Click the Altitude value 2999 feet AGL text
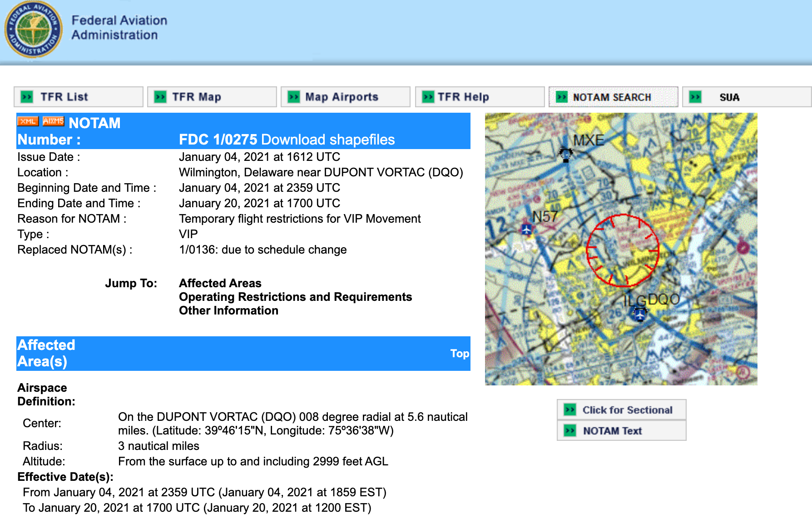812x529 pixels. click(x=253, y=461)
